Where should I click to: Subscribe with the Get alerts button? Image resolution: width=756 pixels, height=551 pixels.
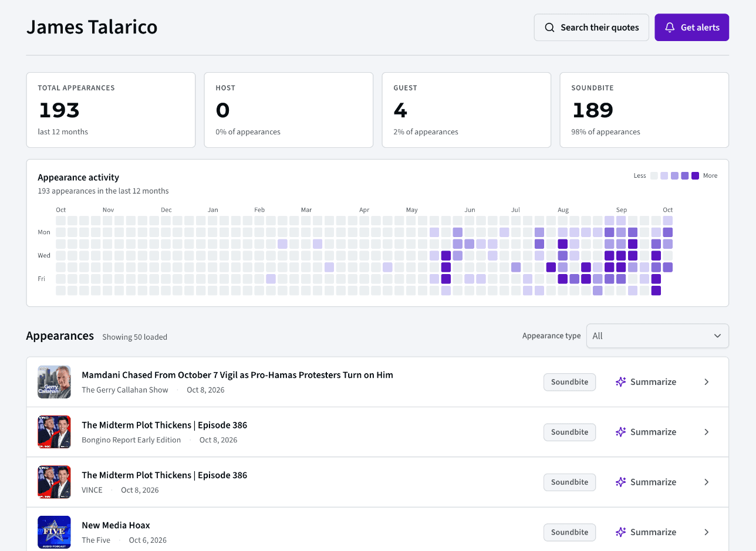[x=692, y=28]
